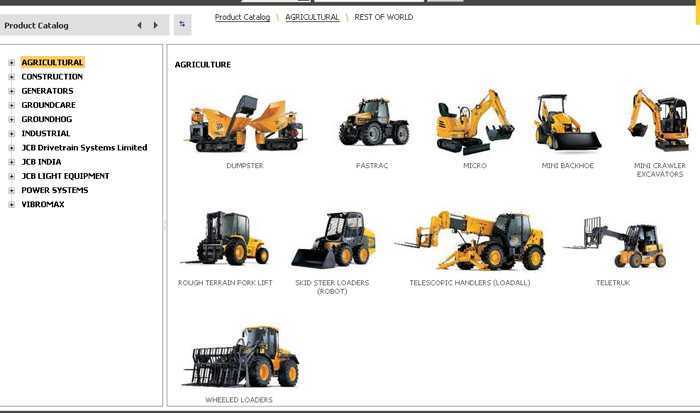Expand the INDUSTRIAL tree node
This screenshot has height=413, width=700.
[x=12, y=133]
